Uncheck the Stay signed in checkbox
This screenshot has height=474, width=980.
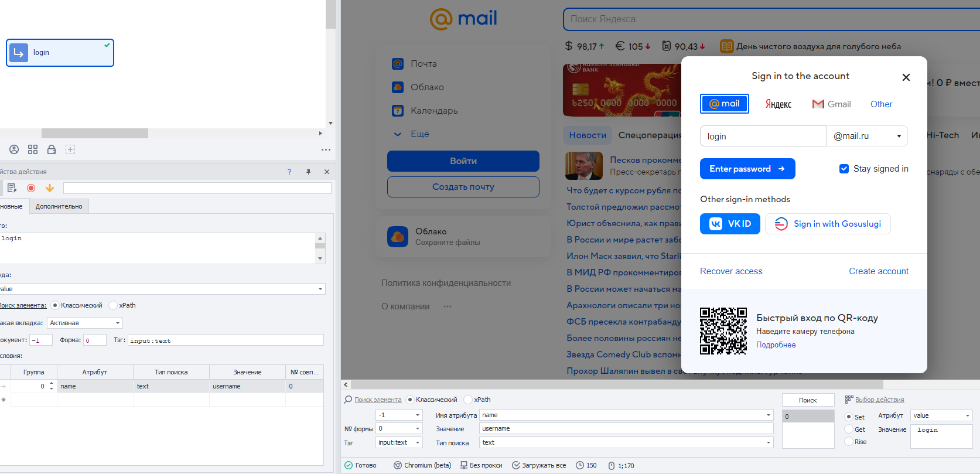(844, 169)
